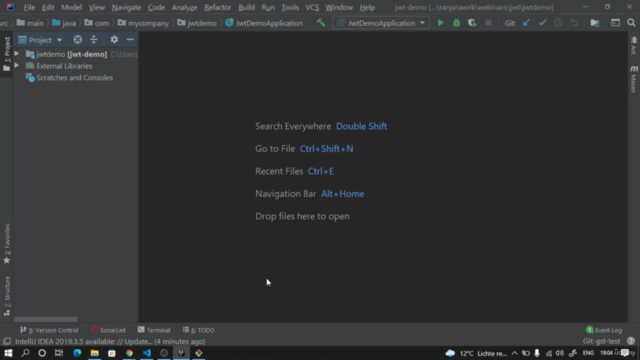Viewport: 640px width, 360px height.
Task: Open the Tools menu
Action: [x=290, y=7]
